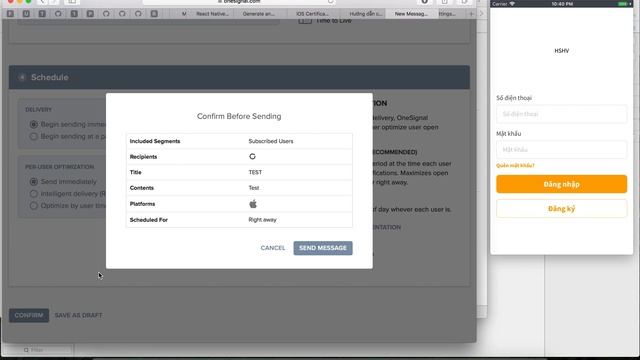
Task: Focus the Mật khẩu input field
Action: (562, 149)
